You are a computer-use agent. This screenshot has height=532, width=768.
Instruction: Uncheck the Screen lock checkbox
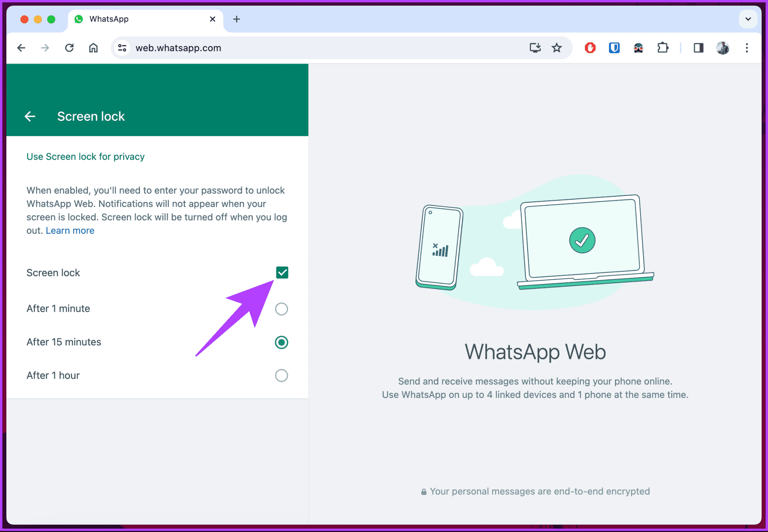(282, 272)
